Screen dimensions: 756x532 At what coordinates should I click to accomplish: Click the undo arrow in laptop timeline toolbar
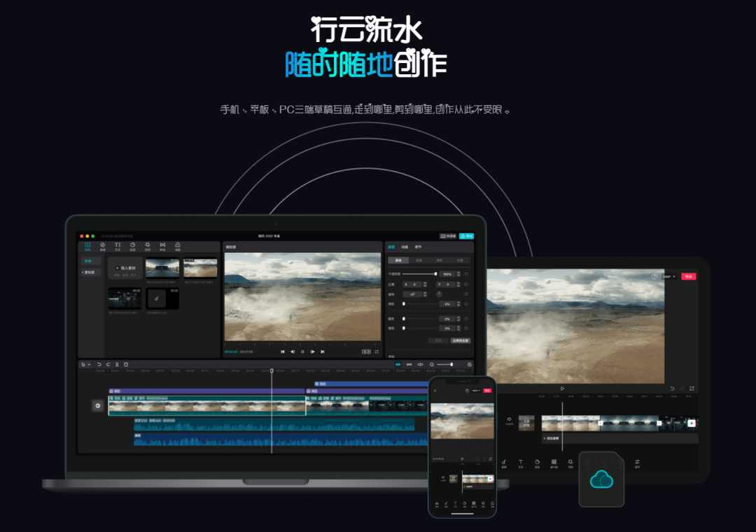99,365
